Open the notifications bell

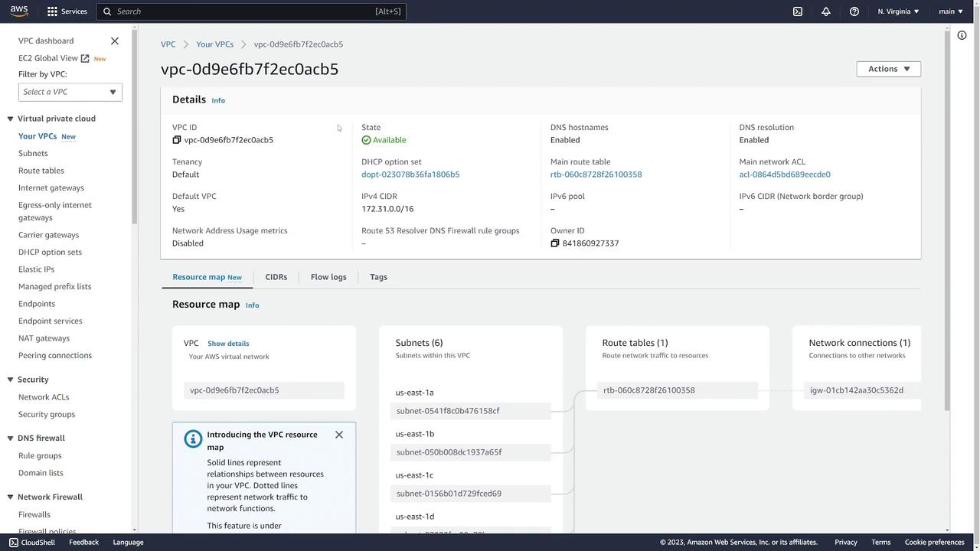826,11
